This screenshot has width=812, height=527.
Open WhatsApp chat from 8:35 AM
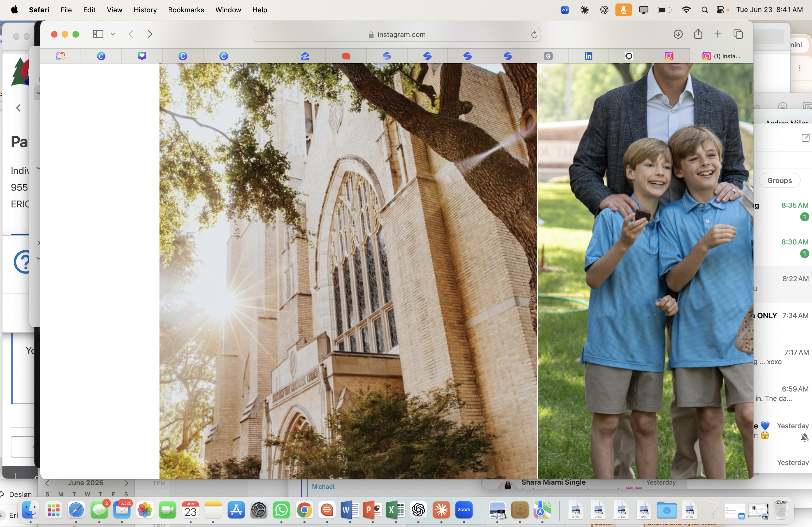(x=782, y=211)
